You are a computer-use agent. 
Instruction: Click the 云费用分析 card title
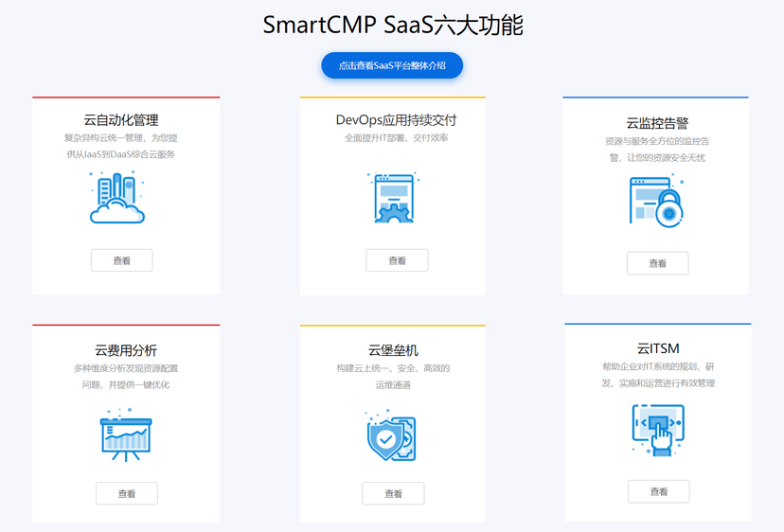click(x=126, y=350)
